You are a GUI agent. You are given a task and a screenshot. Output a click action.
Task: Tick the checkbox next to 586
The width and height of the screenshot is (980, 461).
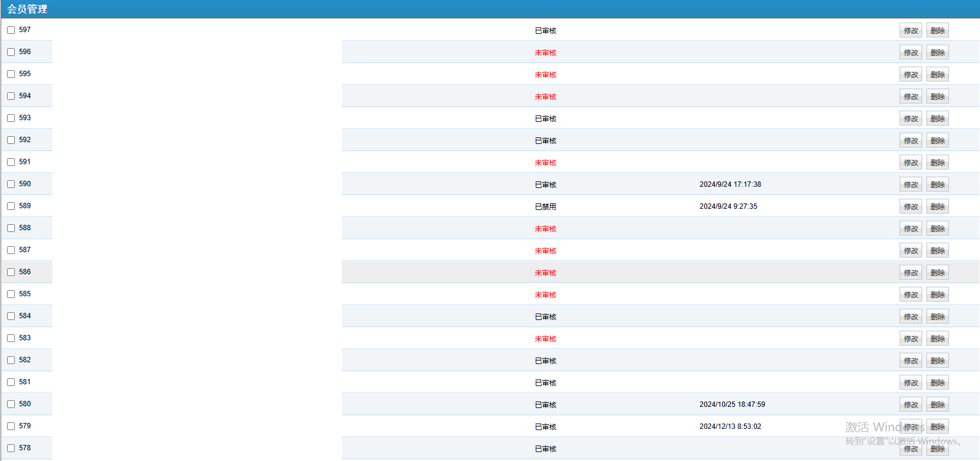11,272
